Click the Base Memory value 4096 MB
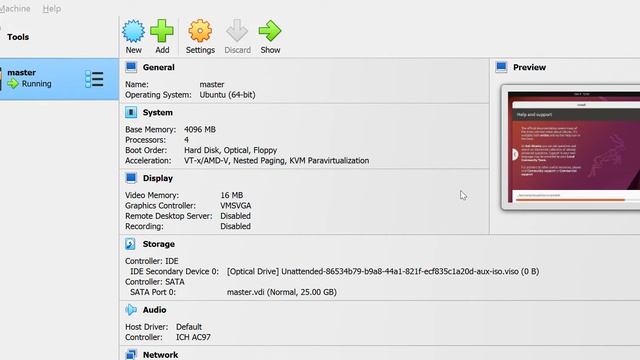This screenshot has height=360, width=640. click(200, 129)
